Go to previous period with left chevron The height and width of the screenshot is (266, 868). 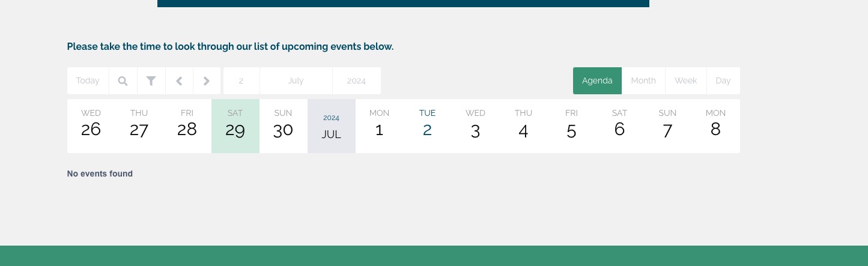(179, 81)
